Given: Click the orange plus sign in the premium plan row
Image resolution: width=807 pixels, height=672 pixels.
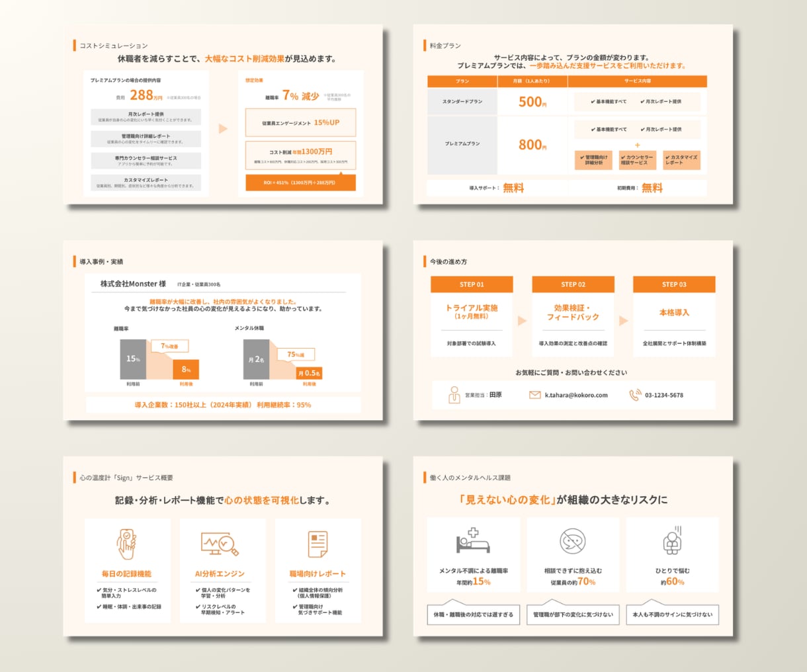Looking at the screenshot, I should point(638,145).
